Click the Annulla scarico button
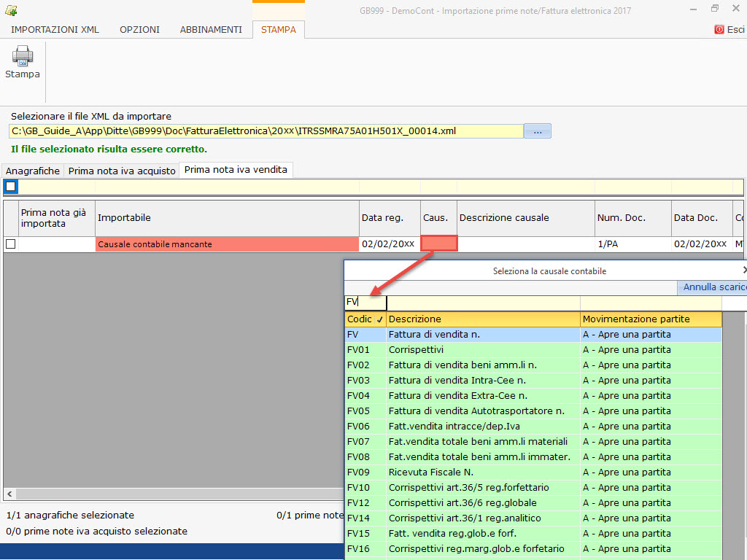This screenshot has height=560, width=747. click(x=713, y=287)
